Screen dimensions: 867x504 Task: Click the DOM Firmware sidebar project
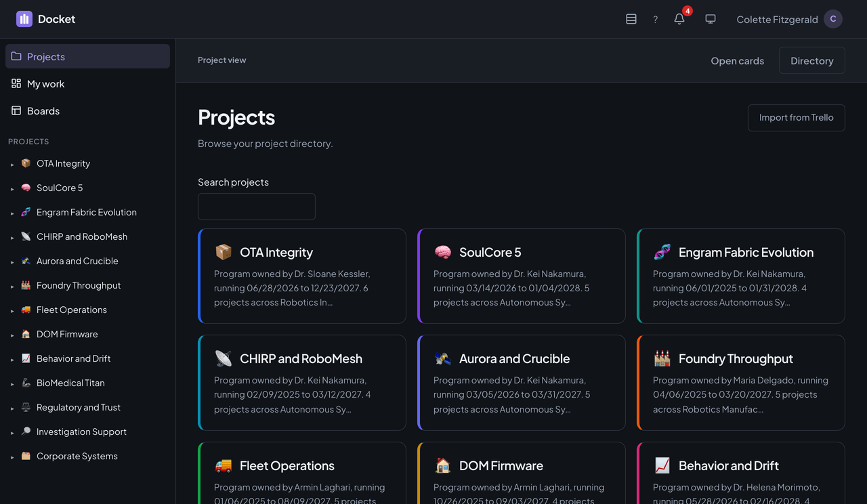point(67,334)
